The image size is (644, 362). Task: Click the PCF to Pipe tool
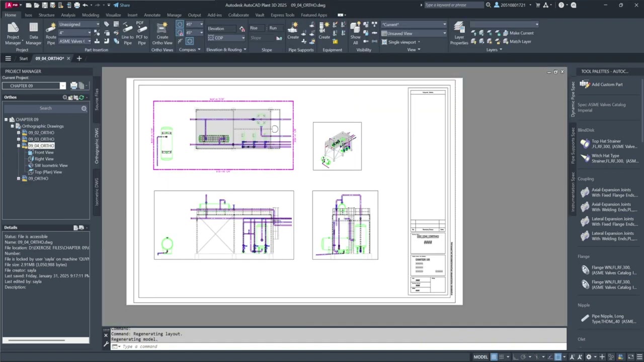(142, 33)
